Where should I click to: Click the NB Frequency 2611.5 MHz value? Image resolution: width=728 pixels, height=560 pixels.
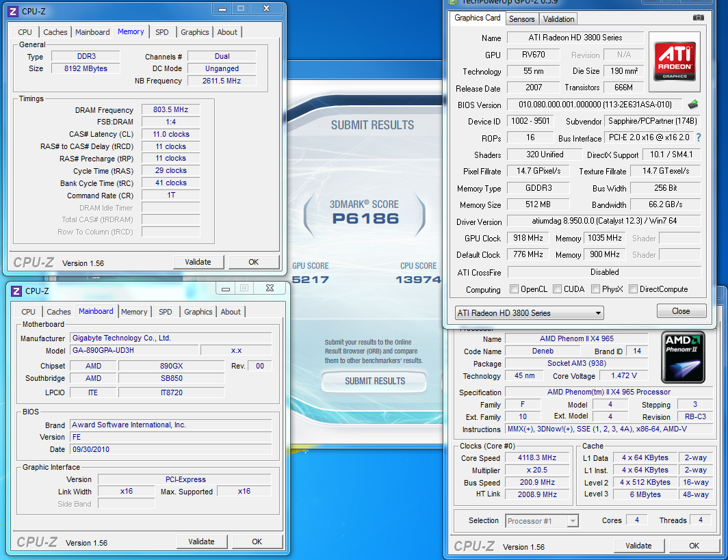point(222,81)
